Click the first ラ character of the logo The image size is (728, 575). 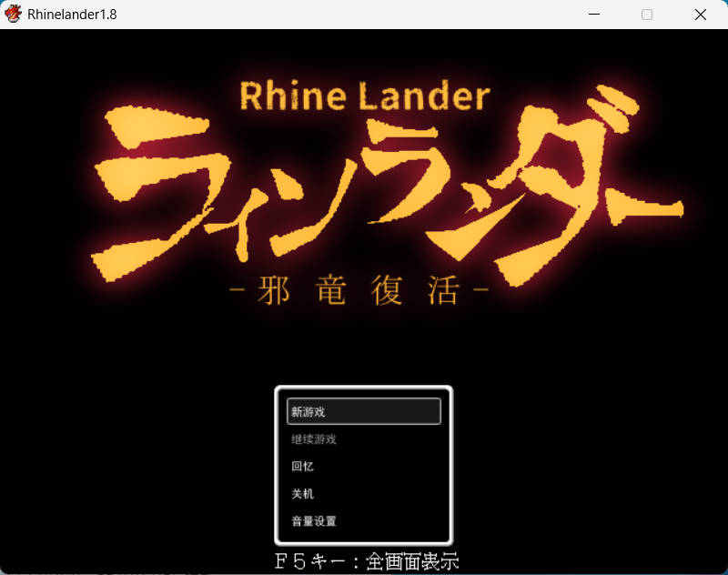(150, 191)
